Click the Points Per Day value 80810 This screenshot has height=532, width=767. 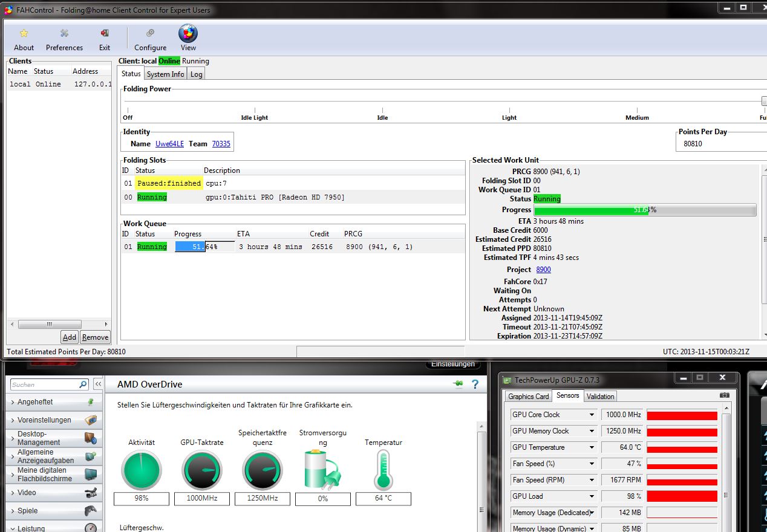(x=693, y=144)
